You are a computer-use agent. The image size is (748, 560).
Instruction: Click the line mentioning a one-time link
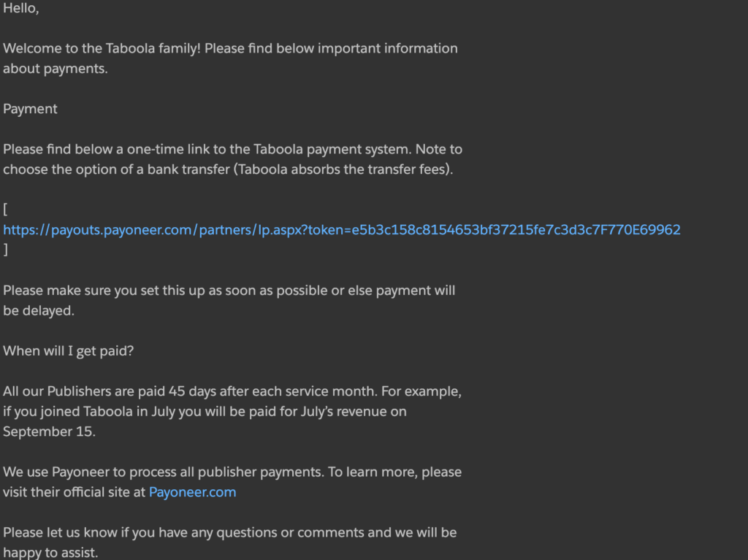point(232,149)
